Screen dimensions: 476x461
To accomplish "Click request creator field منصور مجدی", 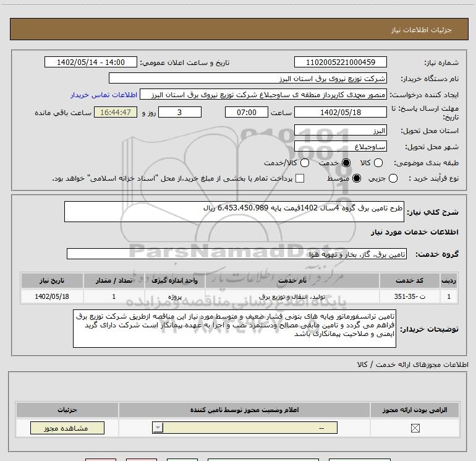I will point(263,95).
